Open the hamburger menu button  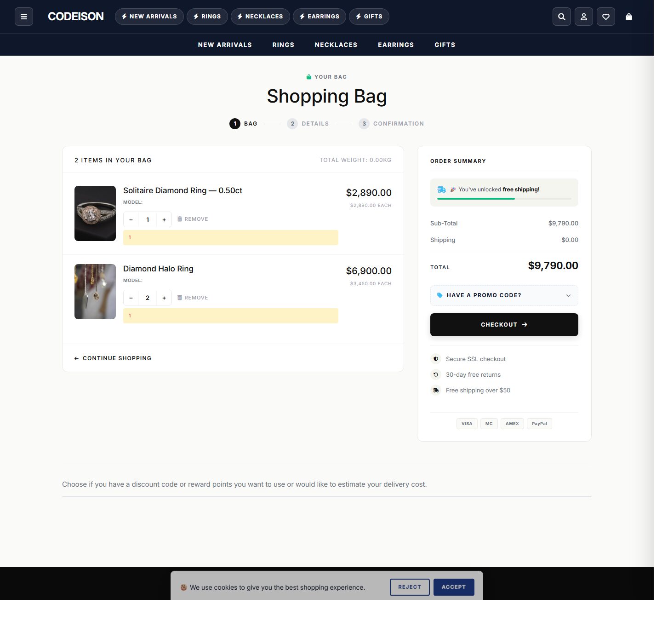point(24,17)
